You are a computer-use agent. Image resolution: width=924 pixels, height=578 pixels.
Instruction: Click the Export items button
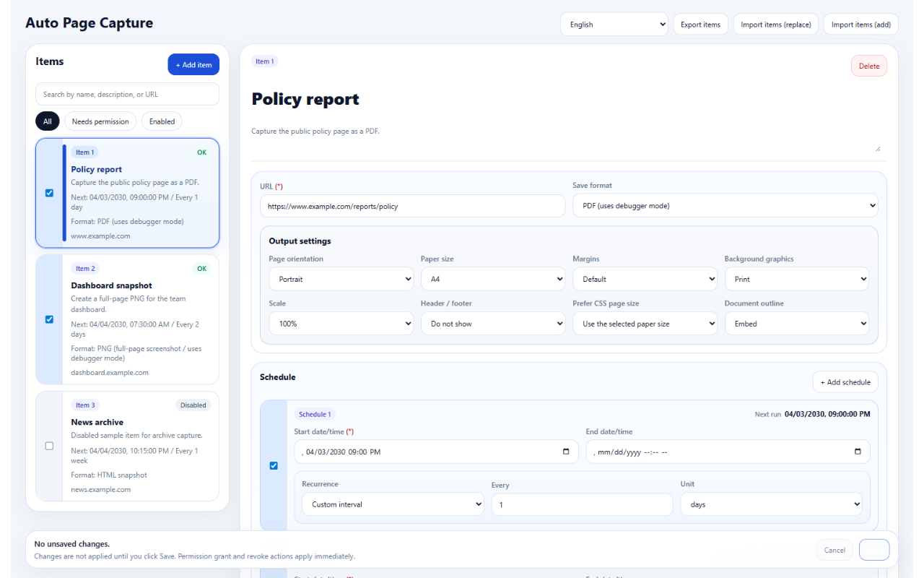[x=700, y=25]
